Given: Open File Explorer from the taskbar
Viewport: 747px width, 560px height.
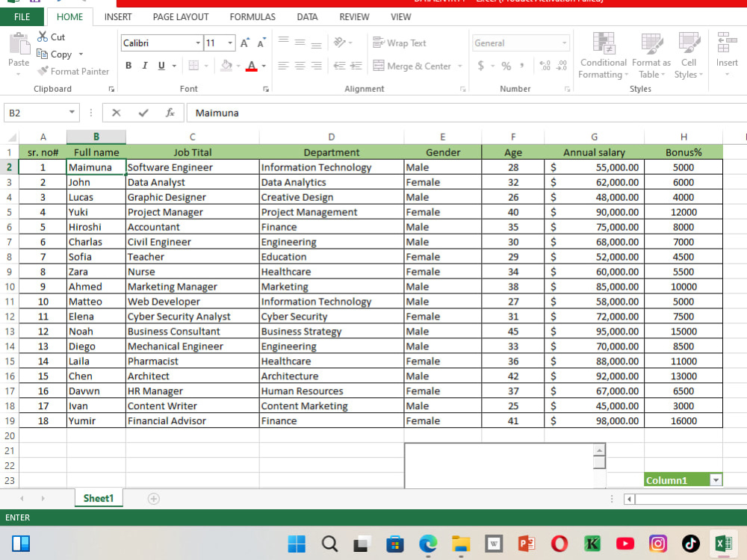Looking at the screenshot, I should coord(461,544).
